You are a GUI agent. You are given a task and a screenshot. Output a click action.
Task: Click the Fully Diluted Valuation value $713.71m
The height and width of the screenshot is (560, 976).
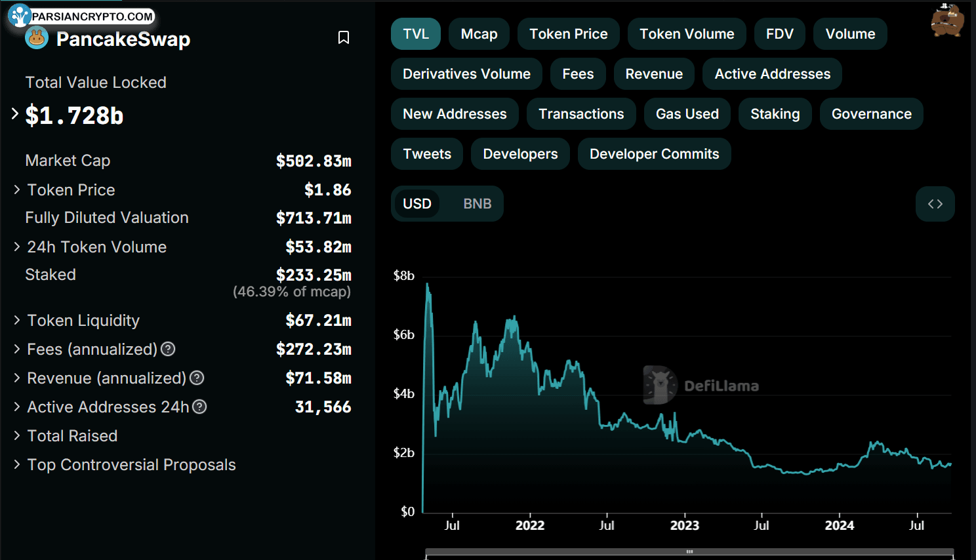314,218
